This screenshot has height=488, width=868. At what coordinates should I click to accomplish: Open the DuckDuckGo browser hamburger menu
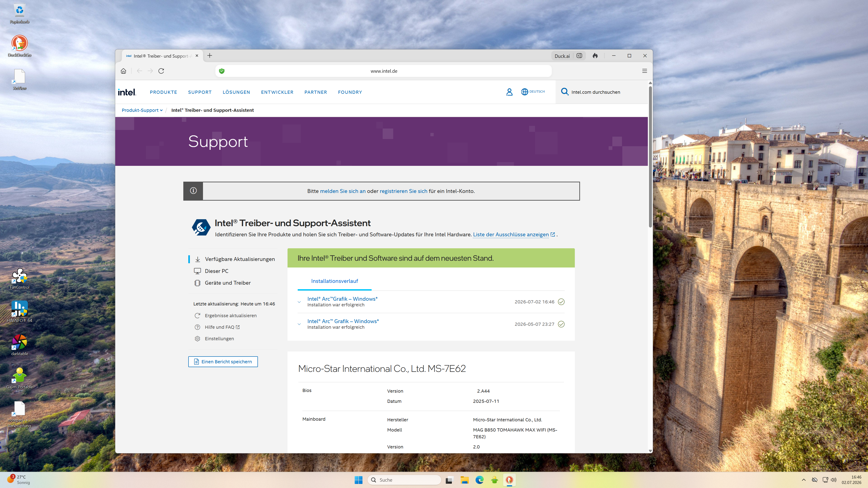[644, 71]
